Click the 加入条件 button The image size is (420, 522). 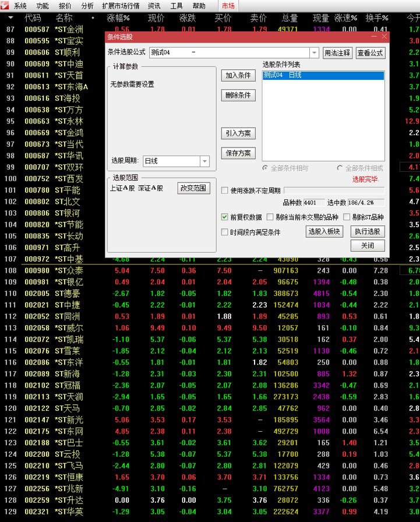[x=238, y=76]
